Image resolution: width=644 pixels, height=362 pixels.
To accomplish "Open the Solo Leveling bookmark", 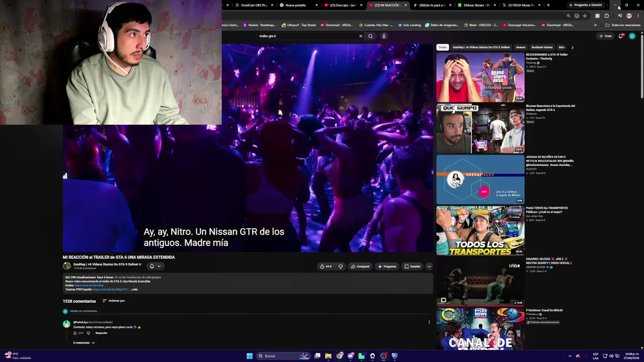I will coord(410,25).
